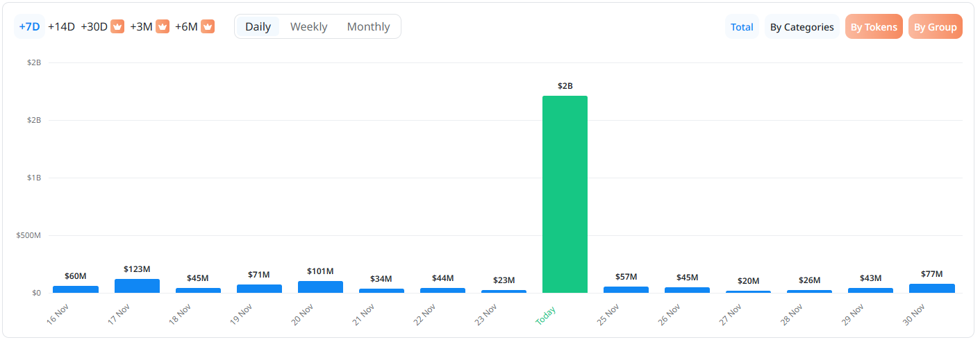
Task: Click the 30 Nov $77M bar
Action: coord(931,288)
